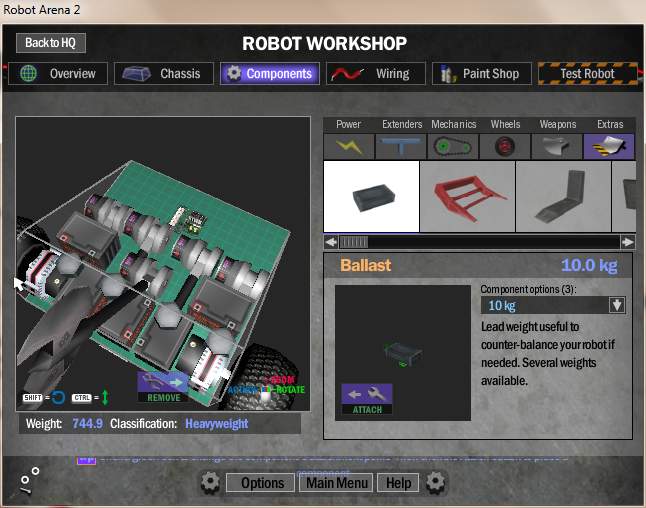Switch to the Chassis tab
The image size is (646, 508).
point(164,74)
